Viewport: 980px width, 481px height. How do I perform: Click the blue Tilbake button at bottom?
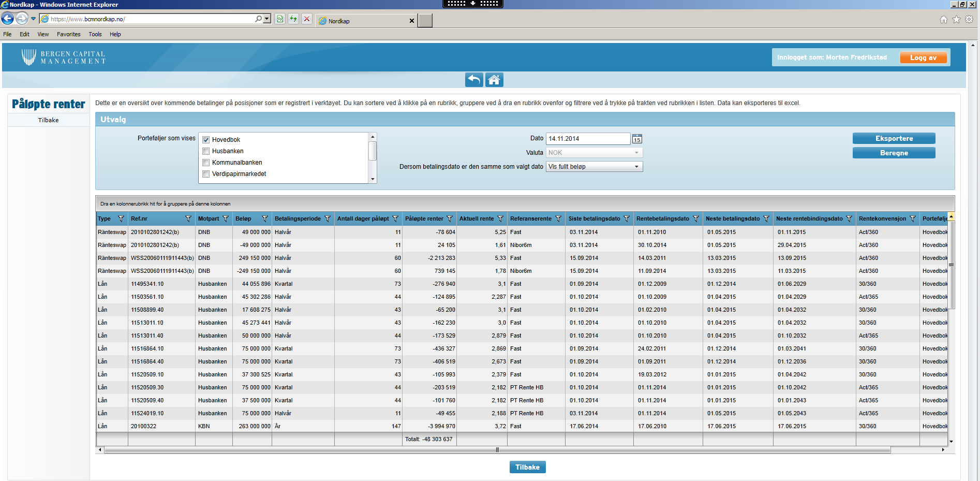pyautogui.click(x=527, y=467)
